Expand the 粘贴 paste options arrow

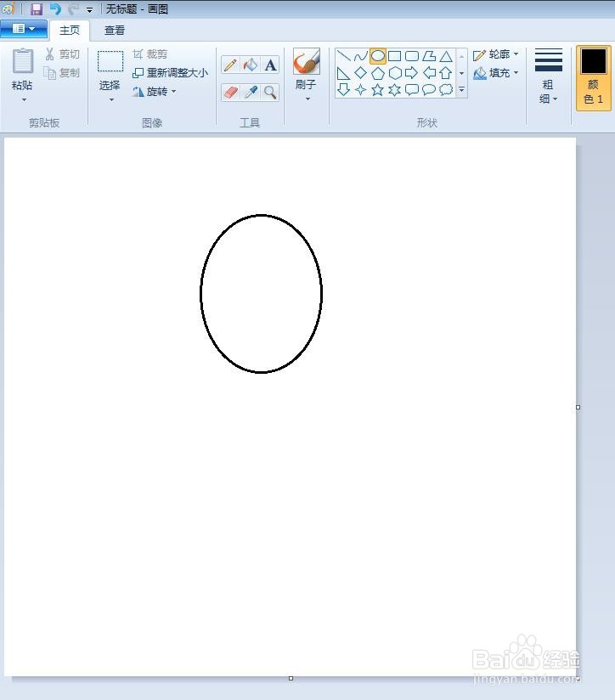click(x=24, y=99)
